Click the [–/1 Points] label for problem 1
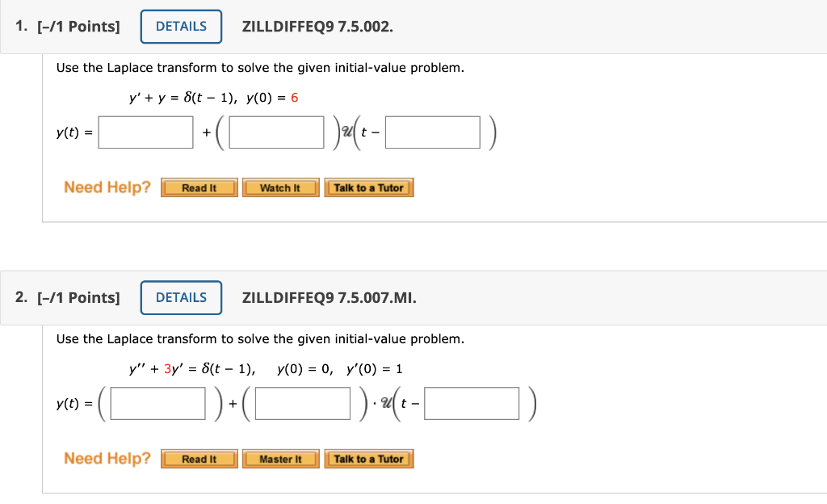This screenshot has height=504, width=827. click(x=79, y=26)
